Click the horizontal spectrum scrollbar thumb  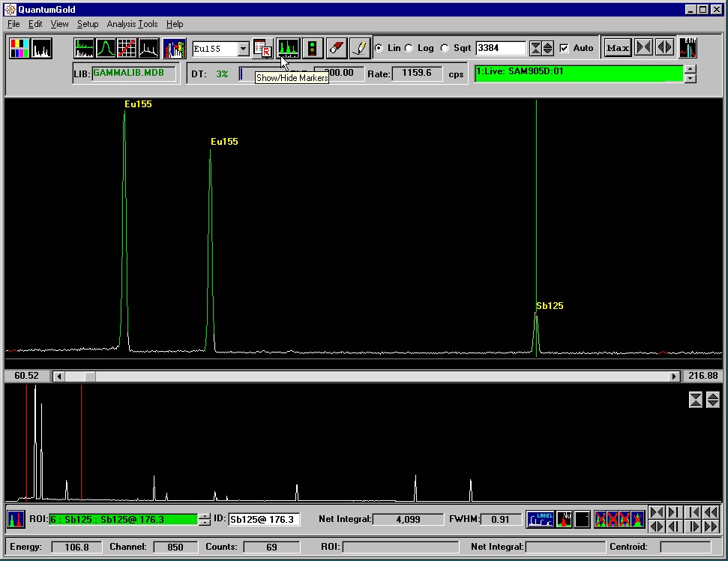[90, 376]
